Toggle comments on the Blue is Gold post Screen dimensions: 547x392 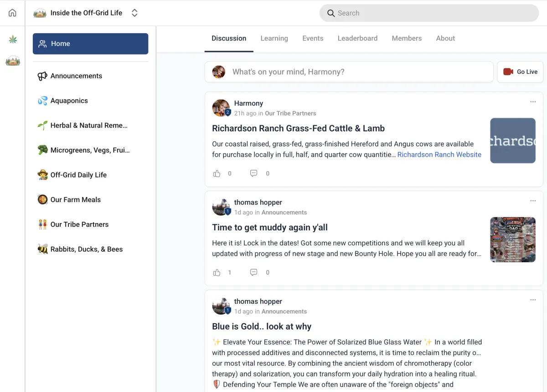tap(253, 391)
